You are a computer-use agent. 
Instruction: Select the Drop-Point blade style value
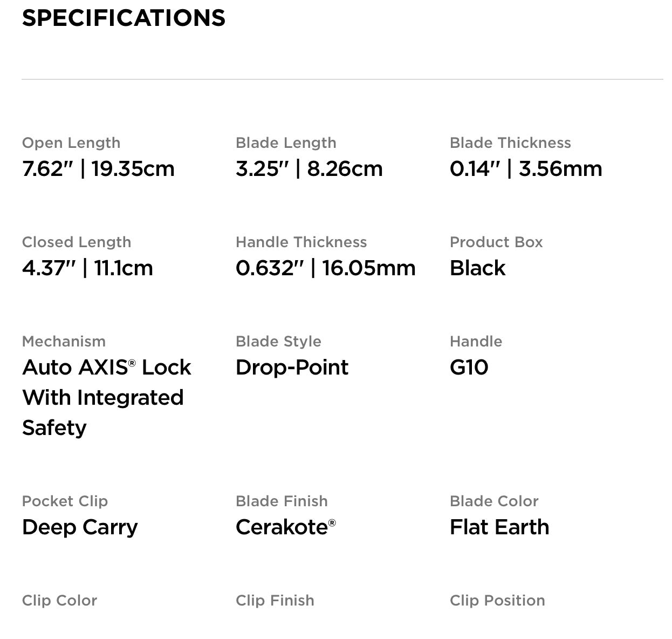point(292,368)
